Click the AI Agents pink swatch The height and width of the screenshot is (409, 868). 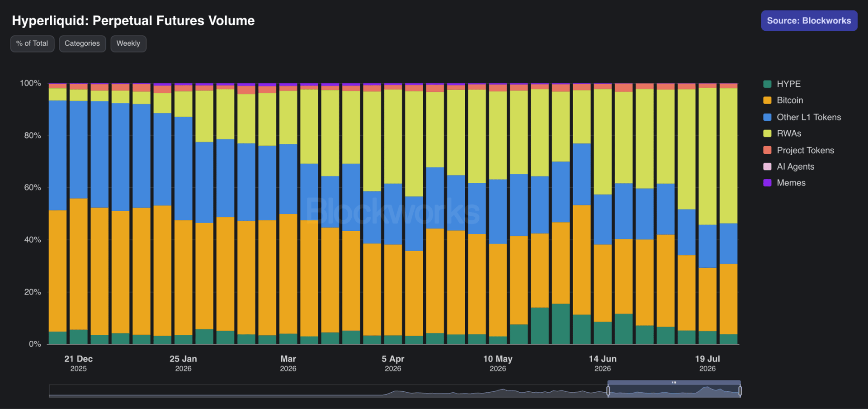coord(767,166)
